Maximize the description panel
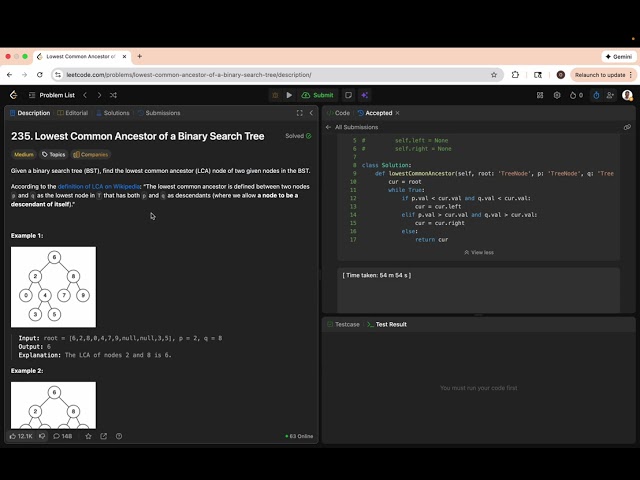 tap(299, 113)
